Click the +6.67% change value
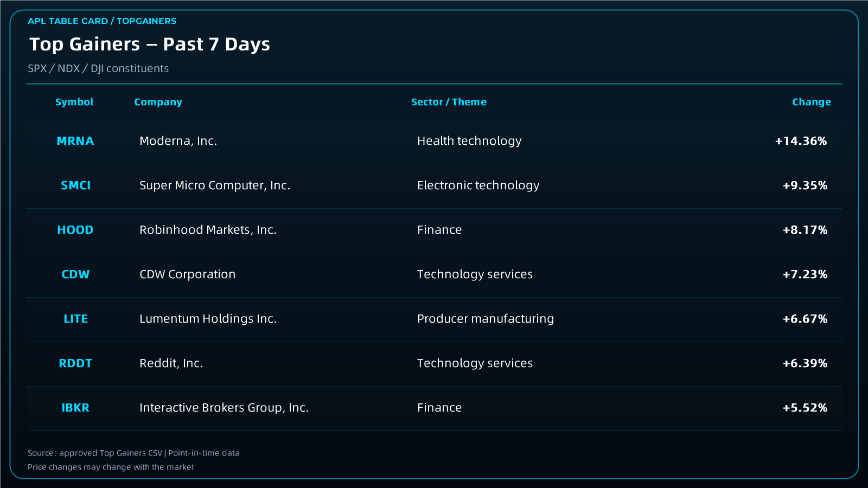This screenshot has height=488, width=868. point(805,319)
